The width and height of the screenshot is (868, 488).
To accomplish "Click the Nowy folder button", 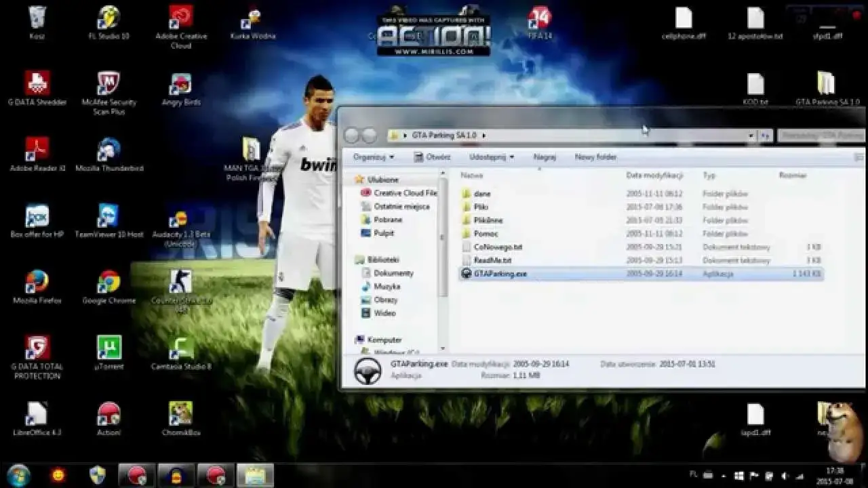I will point(595,157).
